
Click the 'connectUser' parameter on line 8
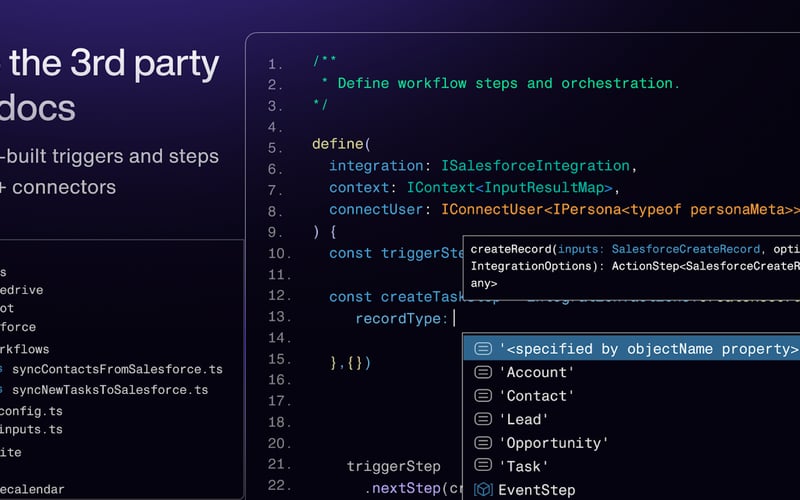(x=376, y=210)
